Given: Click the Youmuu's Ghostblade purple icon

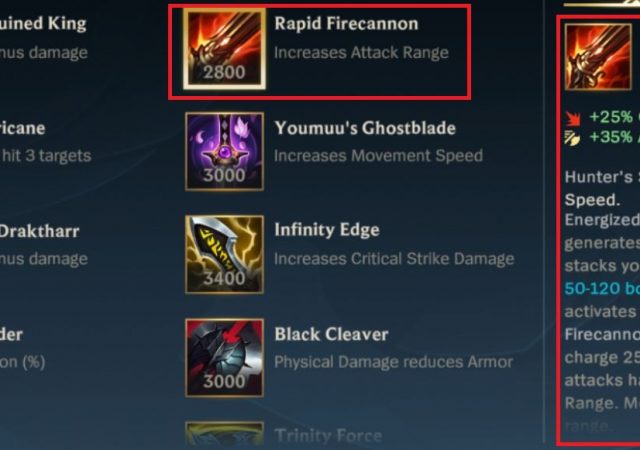Looking at the screenshot, I should (224, 151).
